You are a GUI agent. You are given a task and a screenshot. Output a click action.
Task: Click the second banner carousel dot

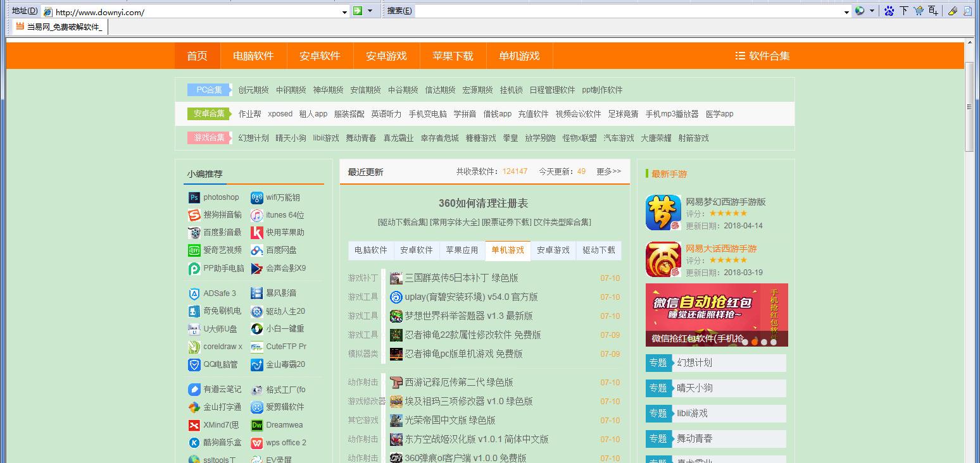tap(755, 342)
